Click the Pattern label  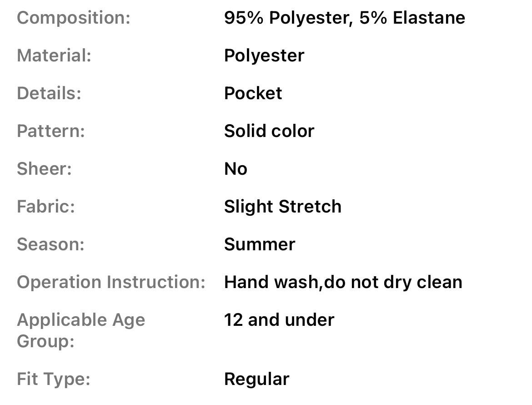tap(51, 132)
